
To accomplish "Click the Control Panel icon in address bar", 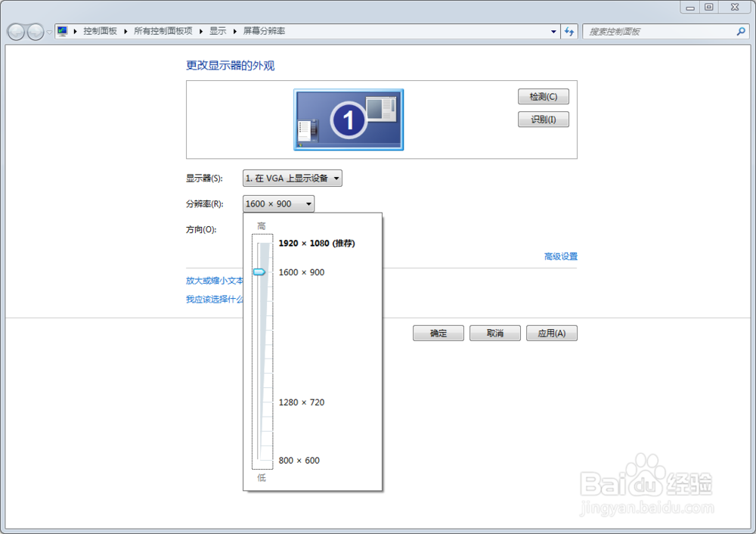I will click(62, 31).
